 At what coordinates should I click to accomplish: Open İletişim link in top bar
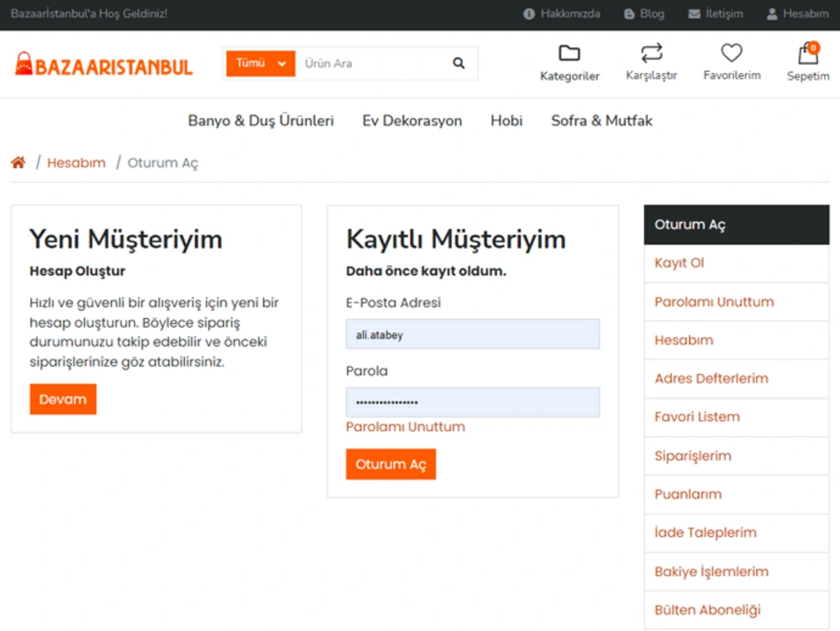[716, 14]
